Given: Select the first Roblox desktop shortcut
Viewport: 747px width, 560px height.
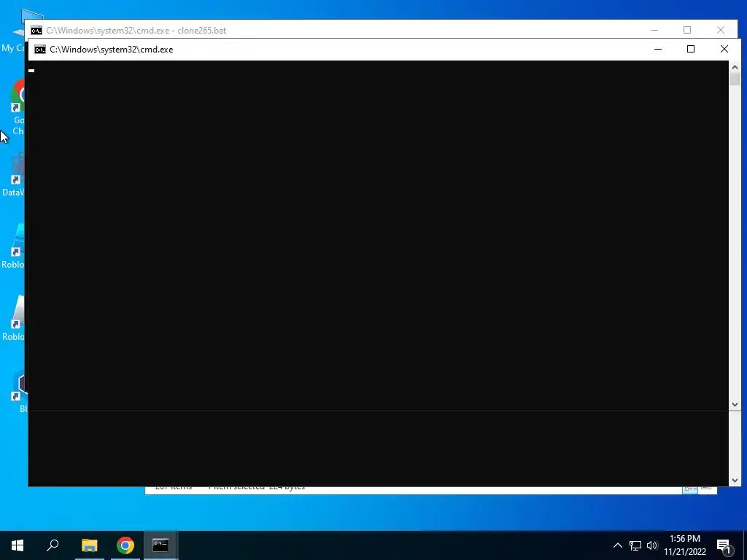Looking at the screenshot, I should pyautogui.click(x=13, y=246).
